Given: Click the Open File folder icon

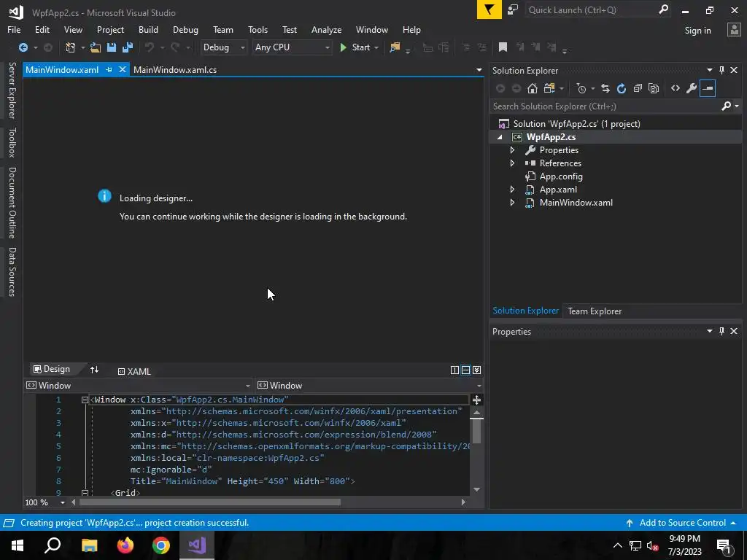Looking at the screenshot, I should pos(96,47).
